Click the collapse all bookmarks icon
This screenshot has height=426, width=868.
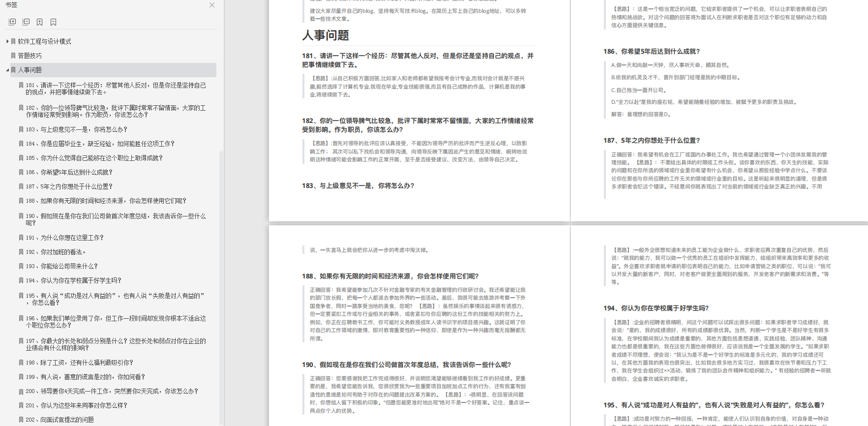26,22
